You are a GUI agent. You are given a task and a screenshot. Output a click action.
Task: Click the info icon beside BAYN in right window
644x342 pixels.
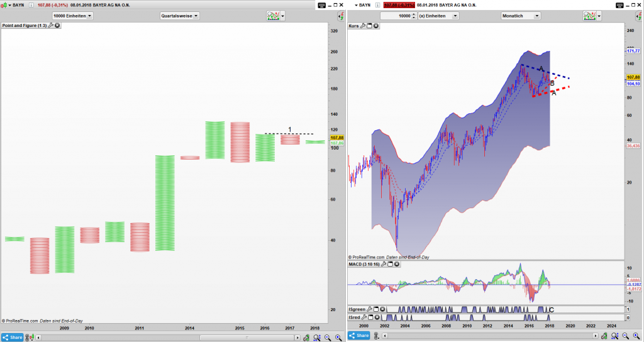click(377, 5)
